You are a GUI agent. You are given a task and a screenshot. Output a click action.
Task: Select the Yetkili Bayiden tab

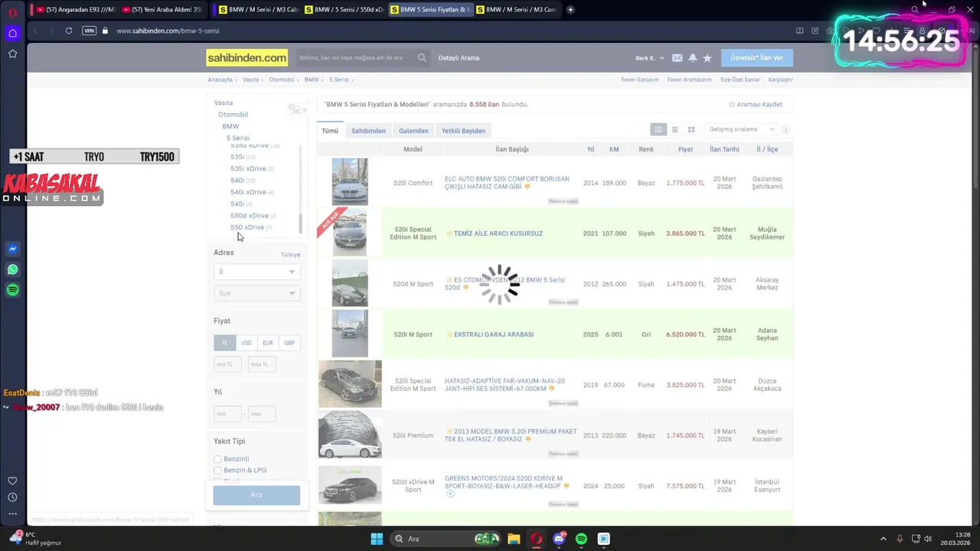(x=463, y=131)
